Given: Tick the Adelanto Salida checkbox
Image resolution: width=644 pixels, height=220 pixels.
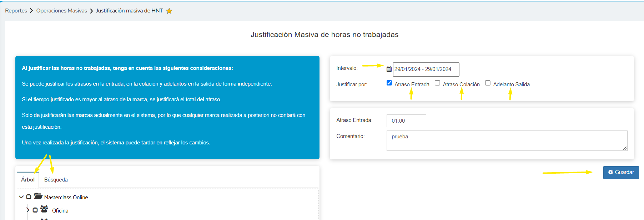Looking at the screenshot, I should pos(488,83).
